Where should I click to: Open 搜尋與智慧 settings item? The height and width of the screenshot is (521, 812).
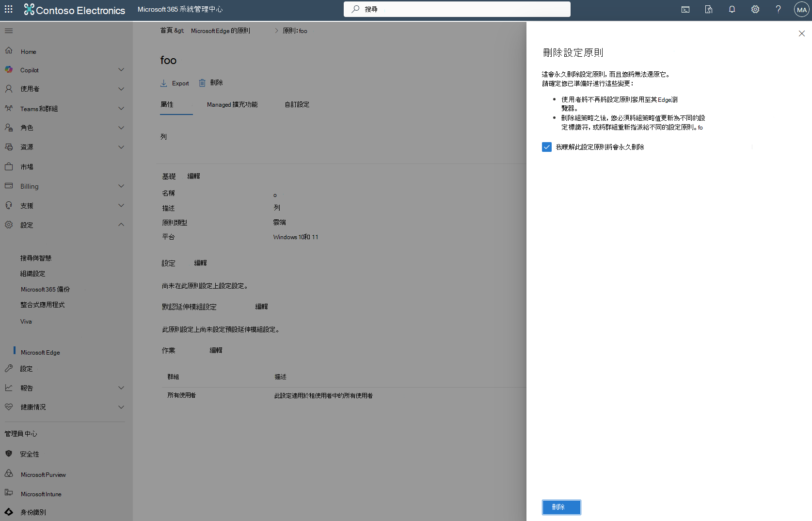pos(36,258)
